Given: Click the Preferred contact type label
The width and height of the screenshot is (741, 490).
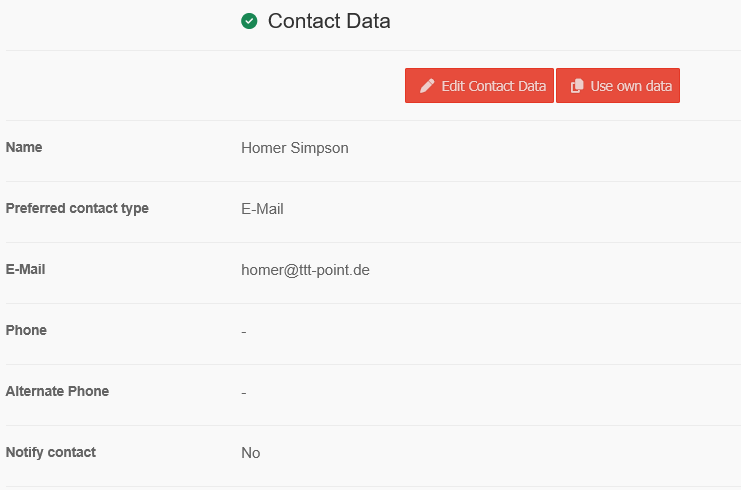Looking at the screenshot, I should (x=77, y=209).
